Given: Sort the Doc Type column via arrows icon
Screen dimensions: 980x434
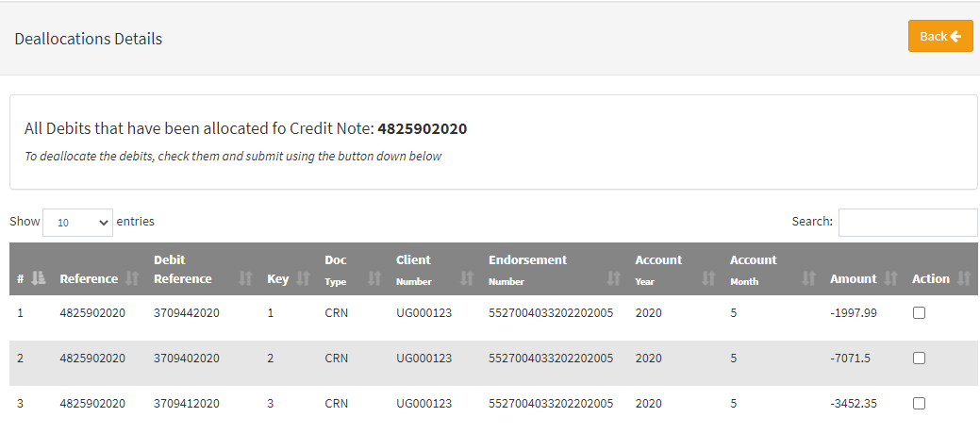Looking at the screenshot, I should (374, 278).
